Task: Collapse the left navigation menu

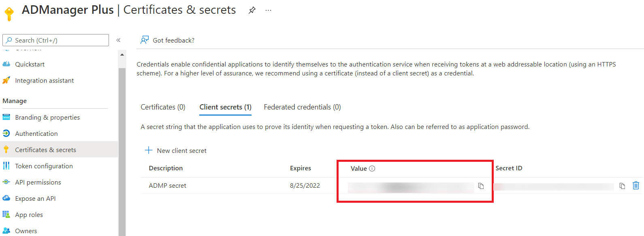Action: [118, 40]
